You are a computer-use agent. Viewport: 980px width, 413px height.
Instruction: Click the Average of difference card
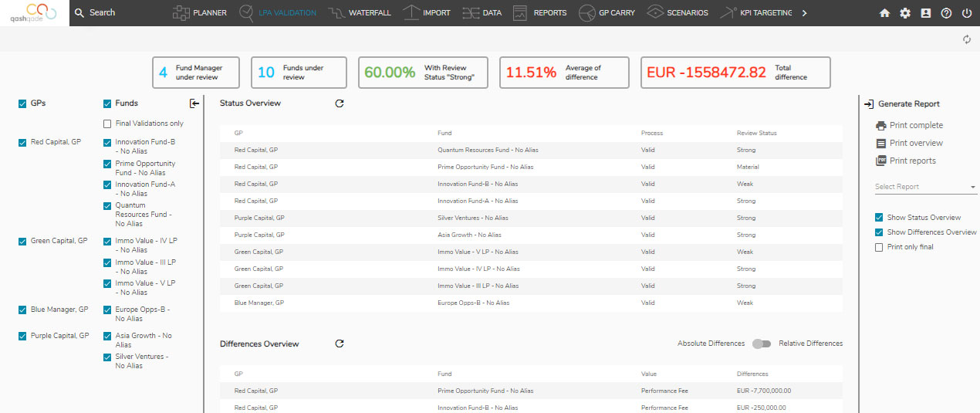[x=564, y=73]
